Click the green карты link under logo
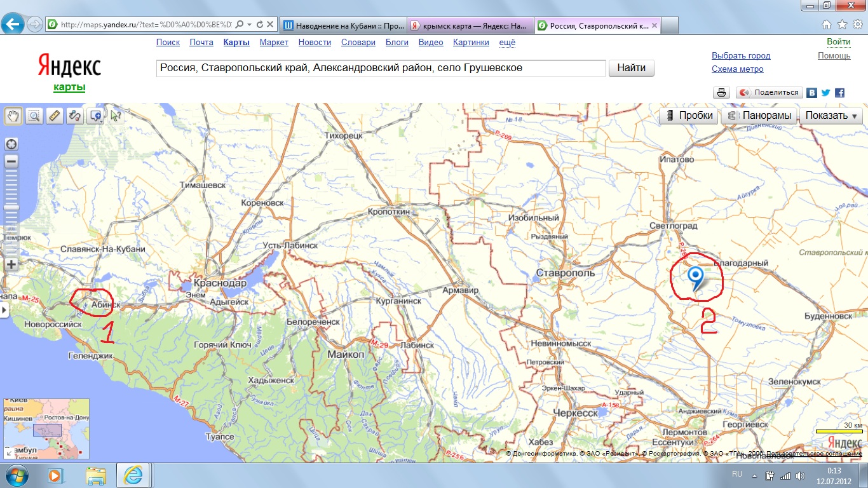The width and height of the screenshot is (868, 488). pos(69,87)
